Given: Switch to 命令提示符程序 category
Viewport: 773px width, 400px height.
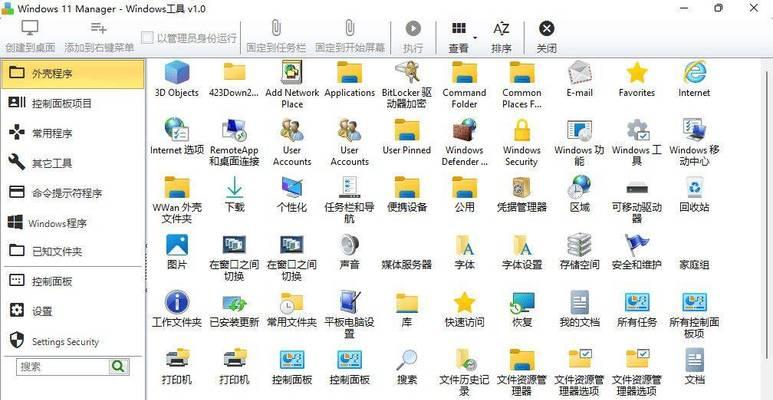Looking at the screenshot, I should (72, 193).
